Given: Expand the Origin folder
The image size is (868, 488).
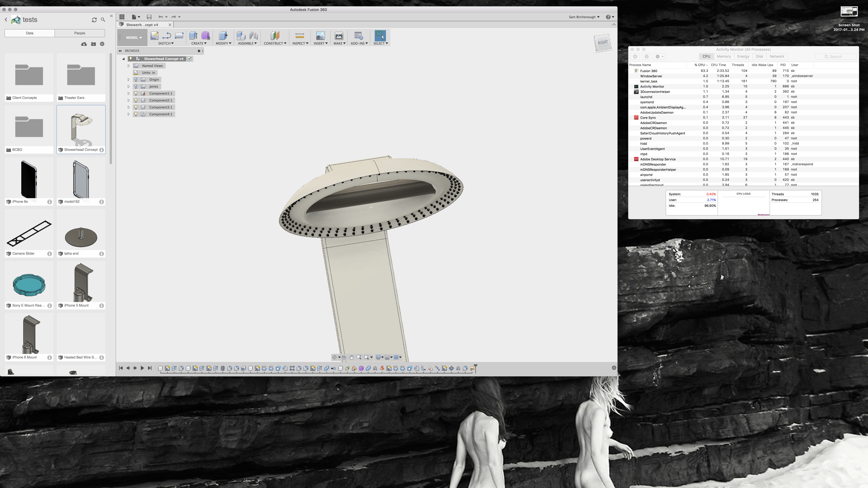Looking at the screenshot, I should (128, 80).
